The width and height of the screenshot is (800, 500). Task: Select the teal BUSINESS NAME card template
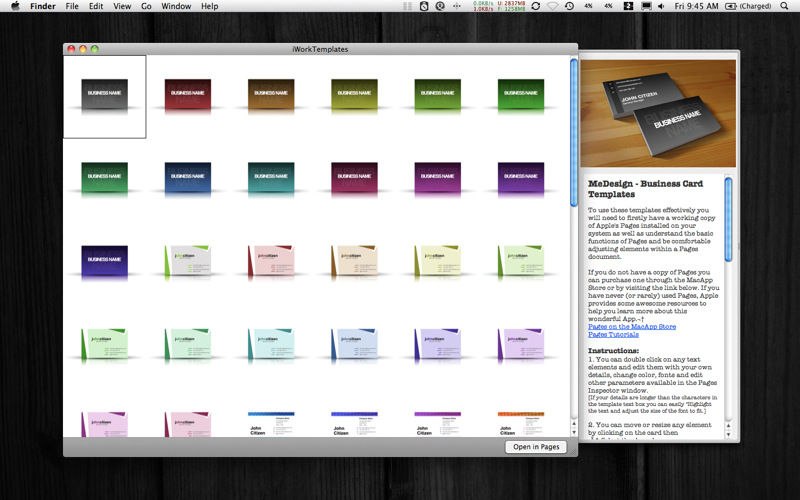[x=271, y=178]
